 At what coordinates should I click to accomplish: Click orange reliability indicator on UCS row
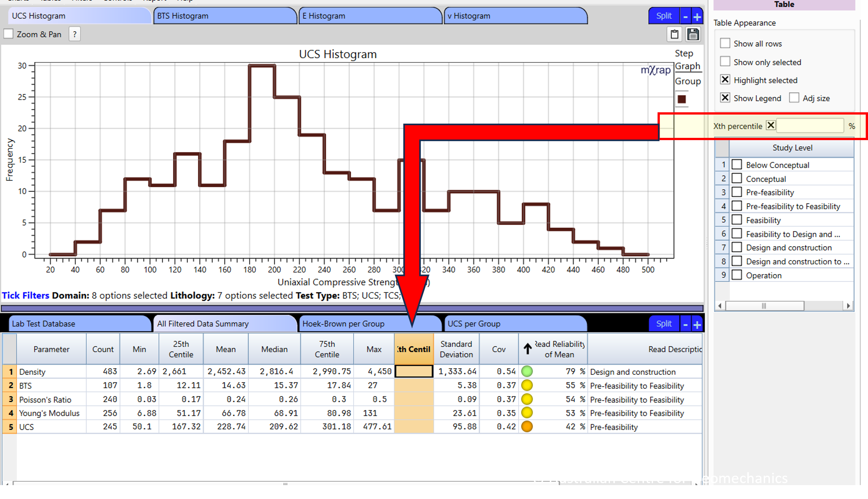(527, 426)
